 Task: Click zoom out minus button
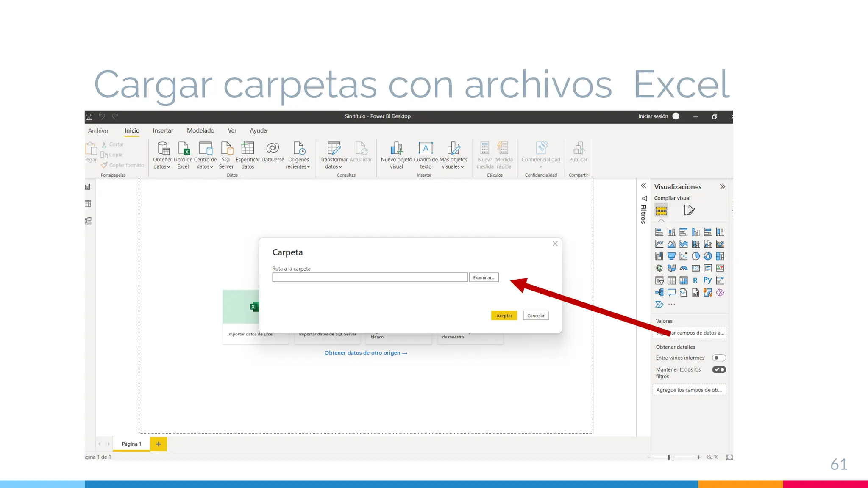648,457
